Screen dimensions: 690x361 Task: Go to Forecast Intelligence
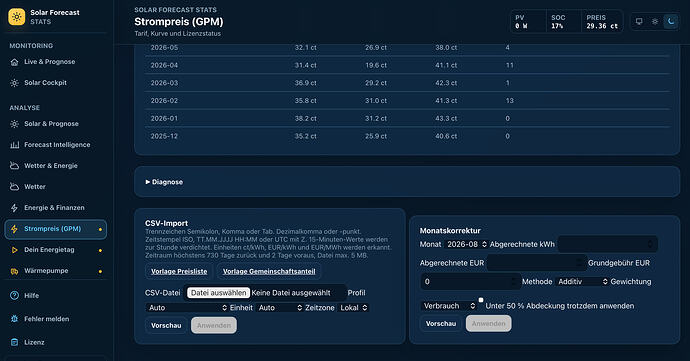tap(55, 145)
